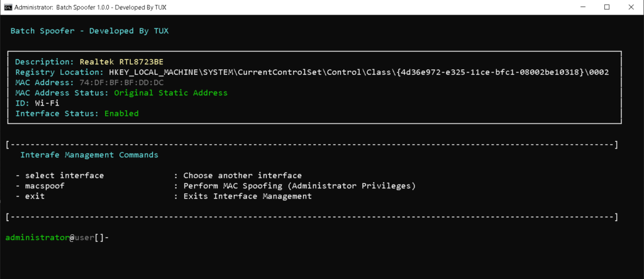
Task: Click 'Choose another interface' description text
Action: 242,176
